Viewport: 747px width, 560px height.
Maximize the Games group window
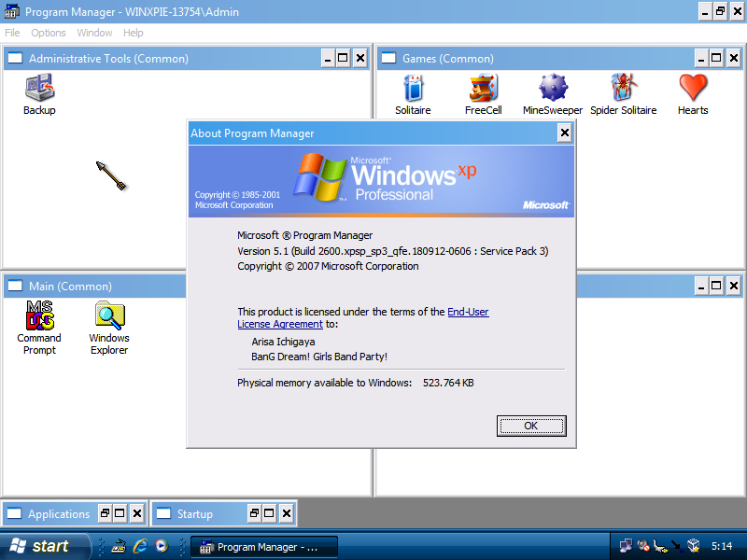click(716, 58)
